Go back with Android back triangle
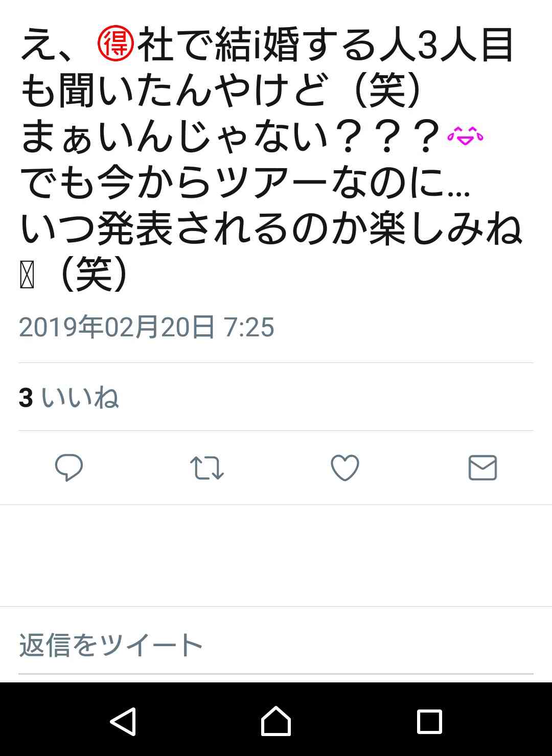 pos(123,721)
